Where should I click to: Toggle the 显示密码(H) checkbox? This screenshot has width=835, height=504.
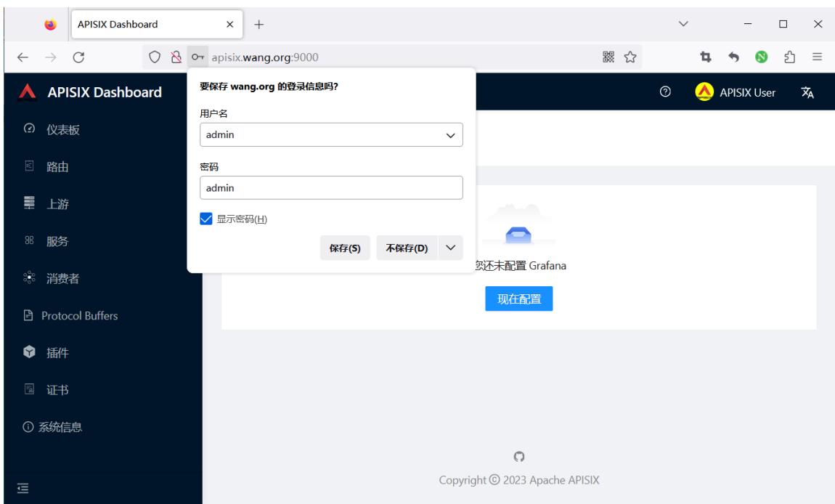(x=206, y=219)
